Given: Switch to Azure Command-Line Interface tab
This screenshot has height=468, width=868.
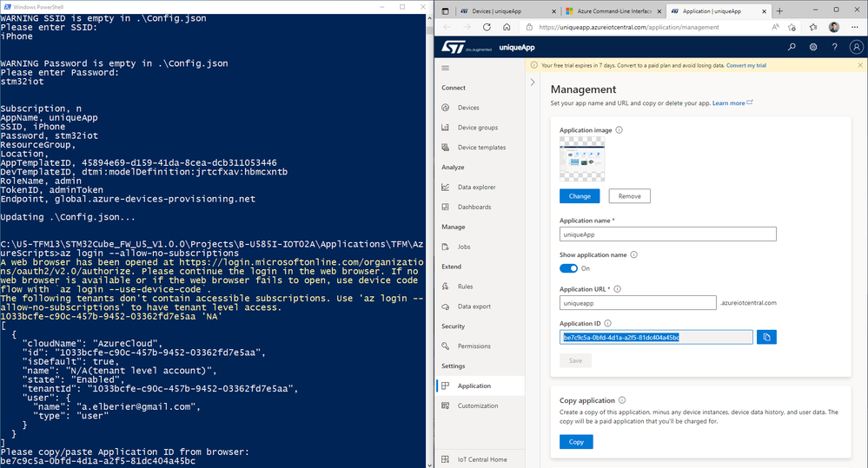Looking at the screenshot, I should tap(613, 11).
